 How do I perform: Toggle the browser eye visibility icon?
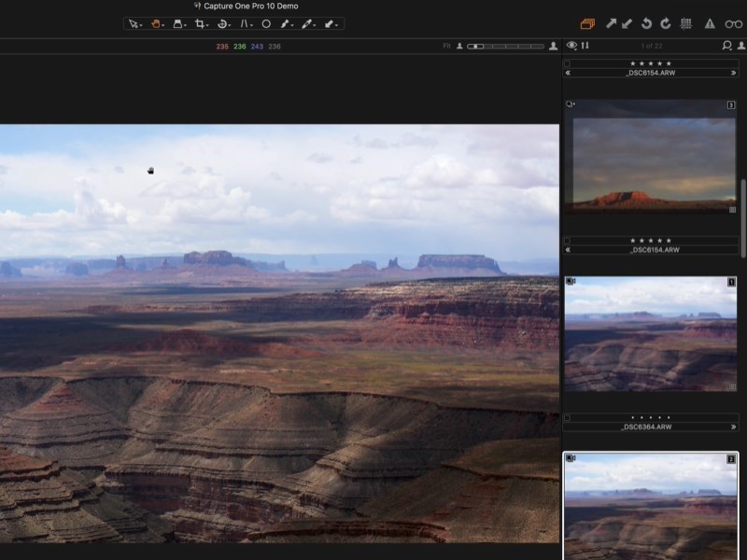pos(572,45)
